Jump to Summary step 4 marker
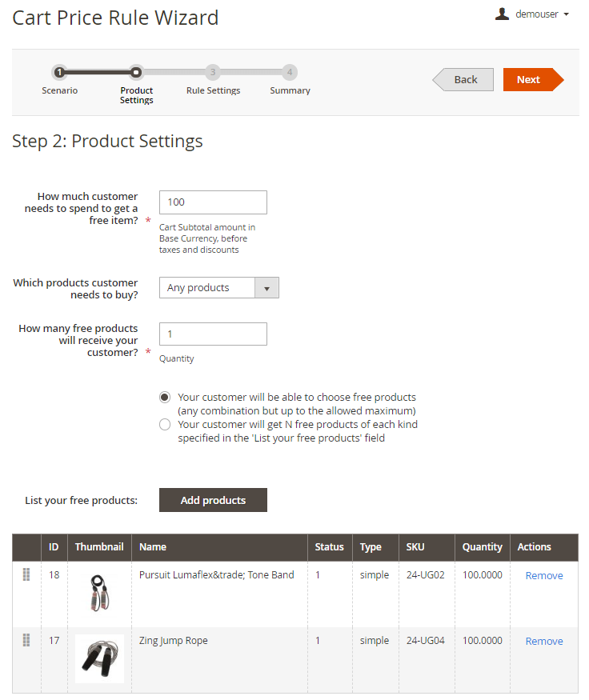The width and height of the screenshot is (589, 700). click(x=290, y=72)
